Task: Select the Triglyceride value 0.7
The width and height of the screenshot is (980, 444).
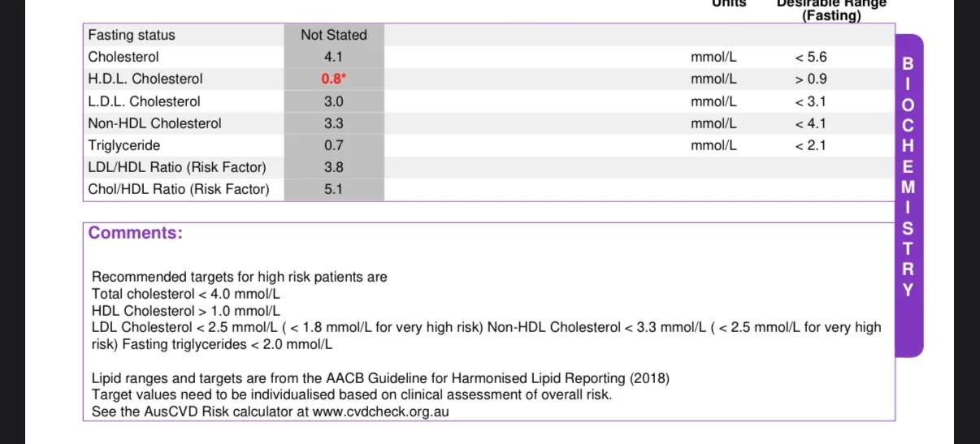Action: click(x=333, y=145)
